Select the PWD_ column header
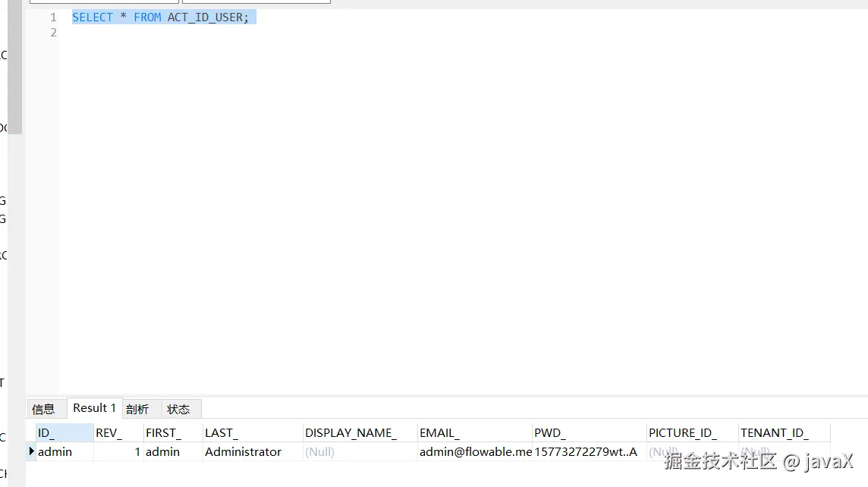Viewport: 868px width, 487px height. [589, 433]
